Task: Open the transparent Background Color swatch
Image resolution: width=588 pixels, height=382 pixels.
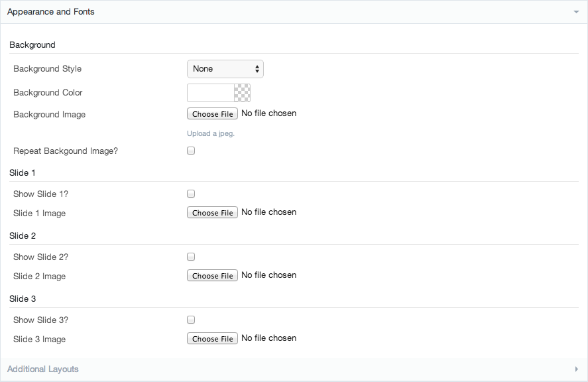Action: [242, 93]
